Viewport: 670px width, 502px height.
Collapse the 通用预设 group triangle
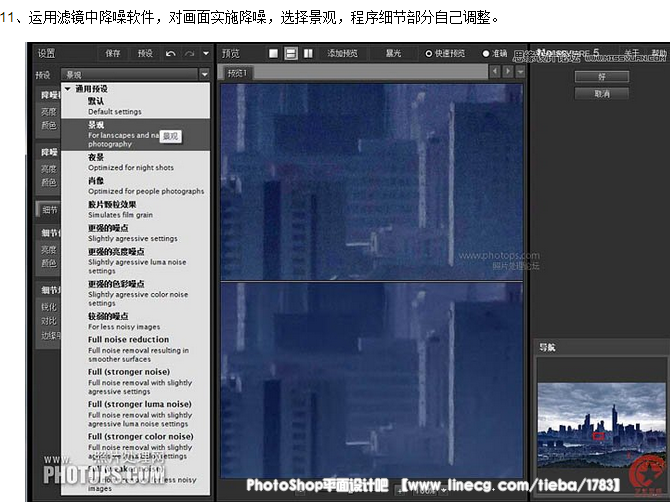click(x=68, y=89)
